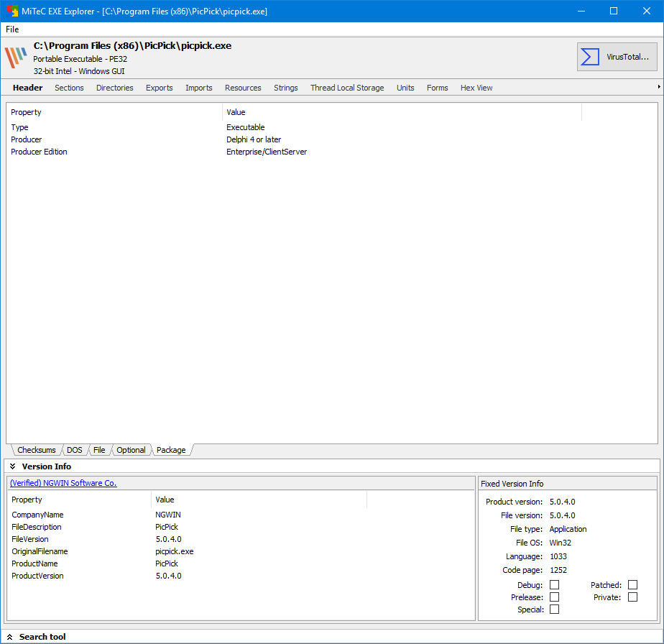Open the File menu
Viewport: 664px width, 644px height.
click(x=12, y=29)
